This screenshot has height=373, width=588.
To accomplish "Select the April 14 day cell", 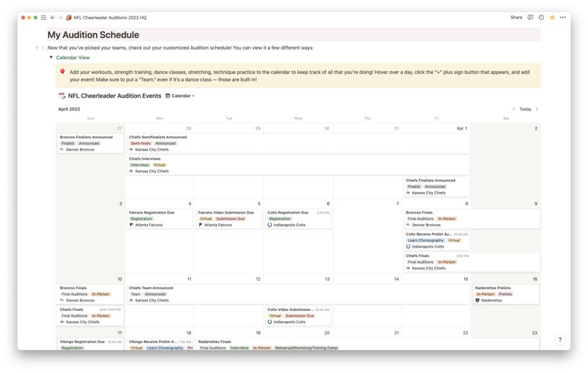I will [x=367, y=302].
